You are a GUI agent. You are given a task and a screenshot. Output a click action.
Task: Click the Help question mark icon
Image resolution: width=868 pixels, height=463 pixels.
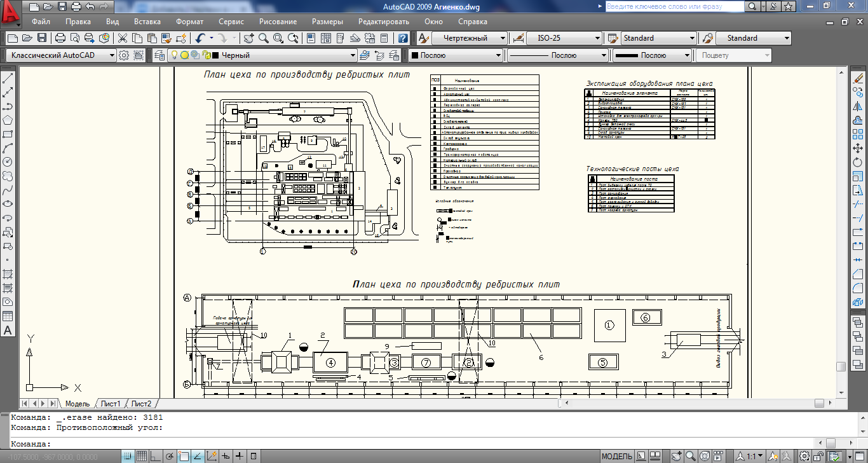pos(403,38)
